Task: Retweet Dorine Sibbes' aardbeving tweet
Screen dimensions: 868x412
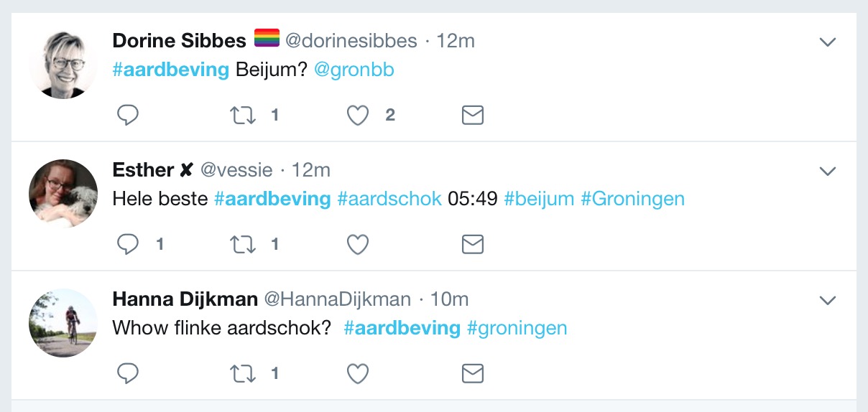Action: coord(243,116)
